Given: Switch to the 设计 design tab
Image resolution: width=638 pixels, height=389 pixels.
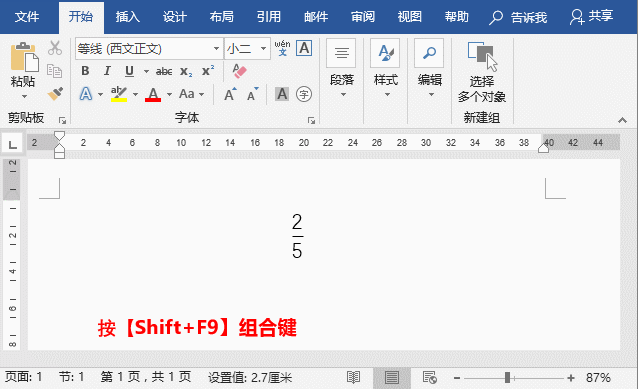Looking at the screenshot, I should [175, 17].
